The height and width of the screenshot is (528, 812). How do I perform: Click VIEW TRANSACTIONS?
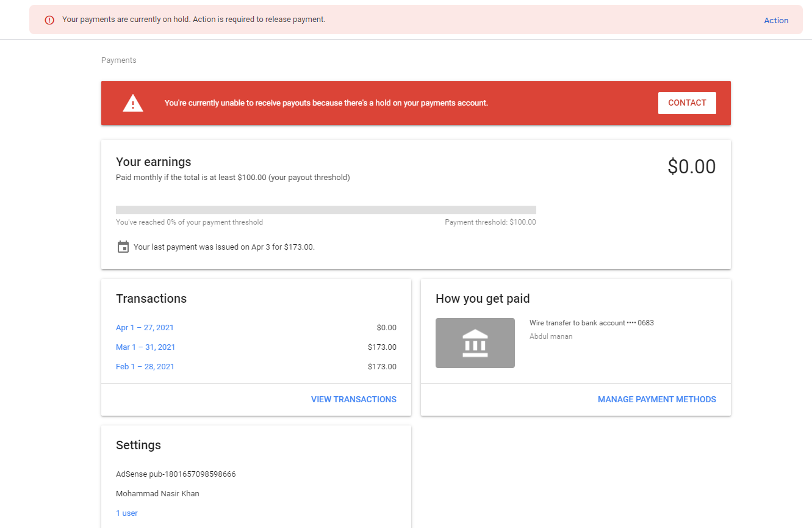point(353,399)
